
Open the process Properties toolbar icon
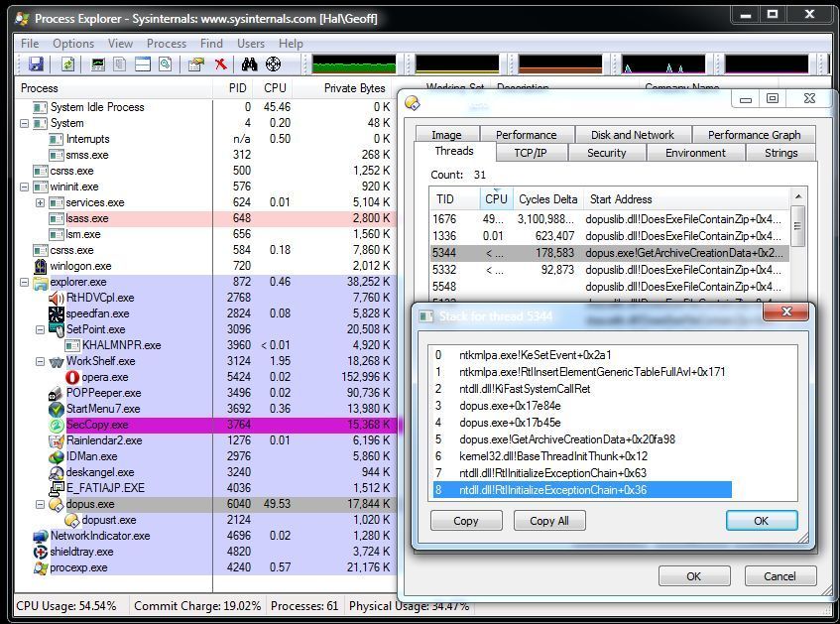coord(196,64)
